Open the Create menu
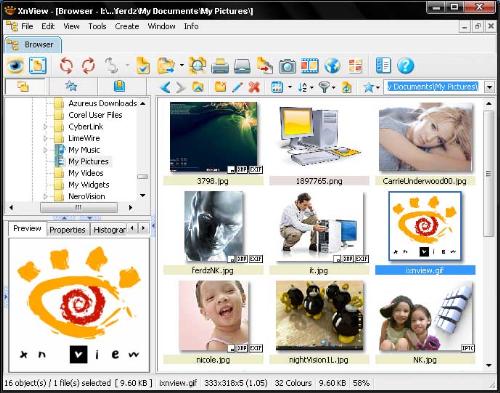The image size is (500, 393). click(127, 26)
